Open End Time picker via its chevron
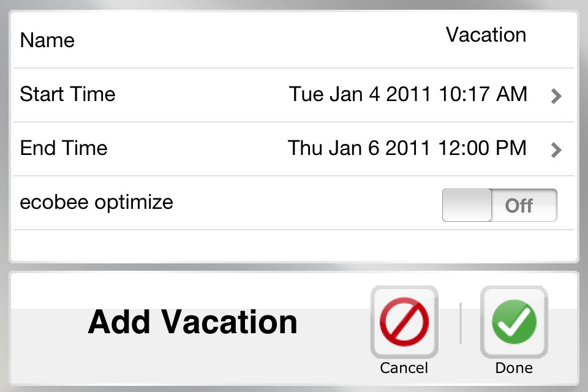 pyautogui.click(x=557, y=150)
